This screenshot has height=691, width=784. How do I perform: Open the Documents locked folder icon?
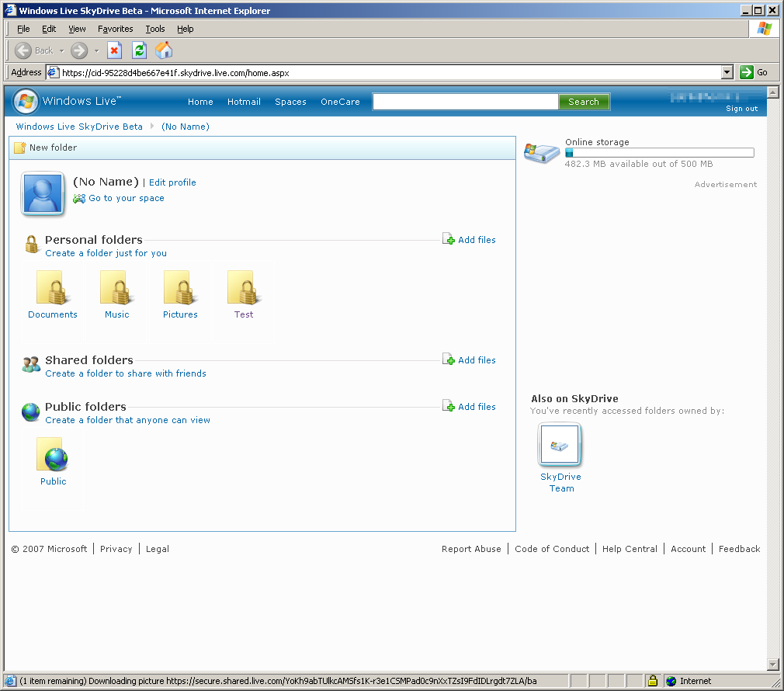pyautogui.click(x=53, y=288)
